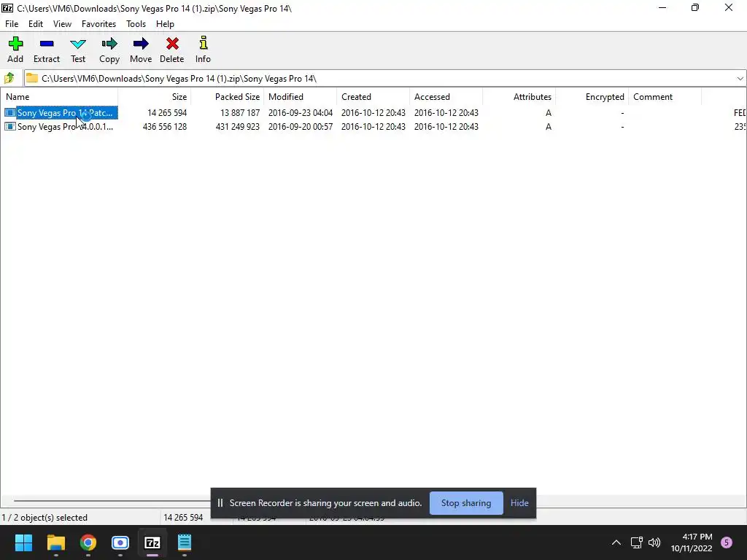747x560 pixels.
Task: Click the horizontal scrollbar of file list
Action: coord(112,500)
